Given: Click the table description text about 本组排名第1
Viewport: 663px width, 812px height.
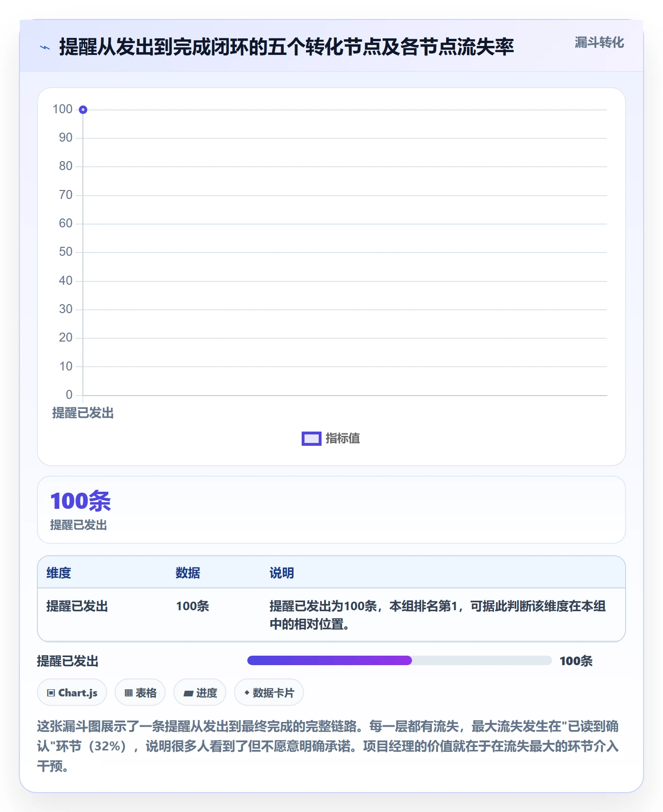Looking at the screenshot, I should pyautogui.click(x=438, y=615).
